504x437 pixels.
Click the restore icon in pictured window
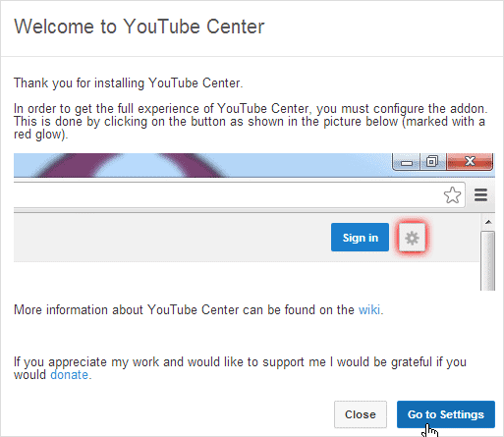tap(432, 161)
